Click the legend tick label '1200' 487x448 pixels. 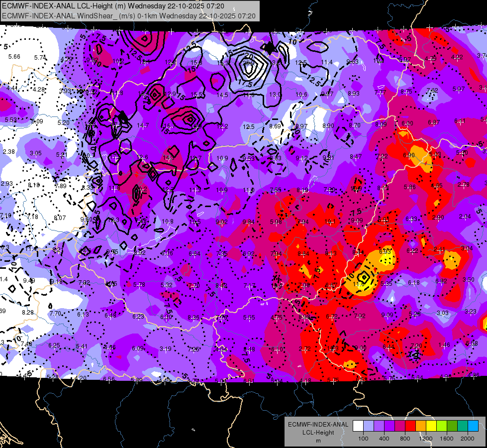[x=425, y=439]
